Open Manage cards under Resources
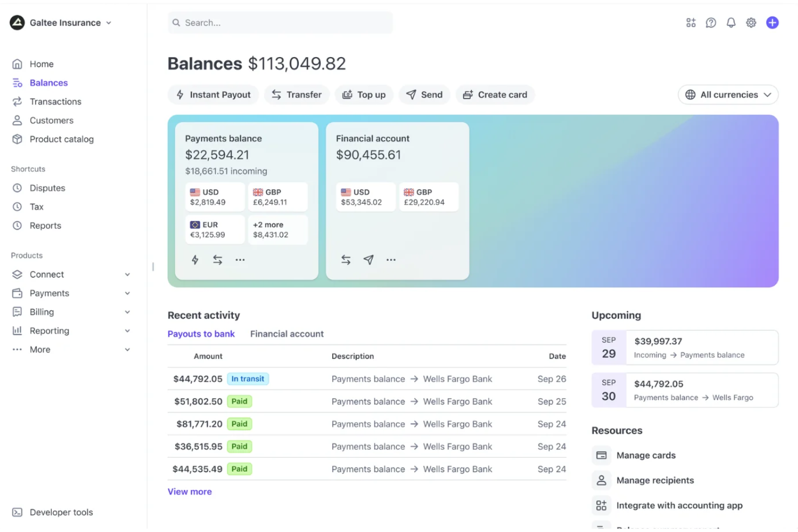 pyautogui.click(x=646, y=455)
